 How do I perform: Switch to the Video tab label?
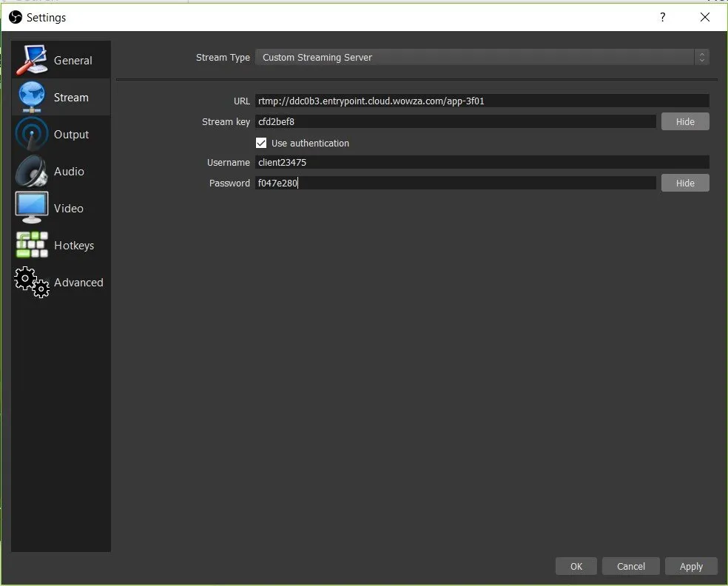tap(68, 209)
